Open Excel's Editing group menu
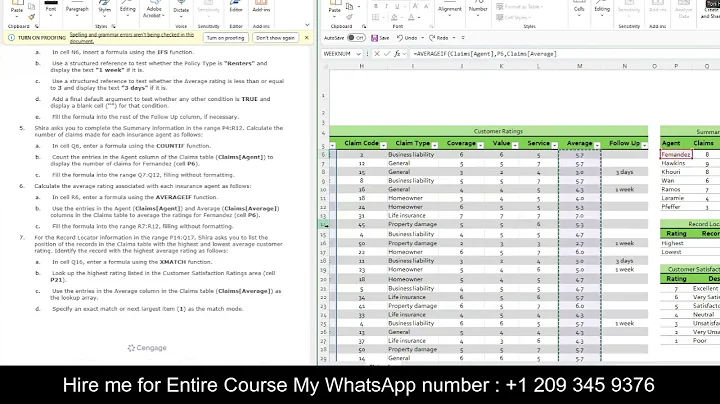This screenshot has width=720, height=404. (602, 8)
